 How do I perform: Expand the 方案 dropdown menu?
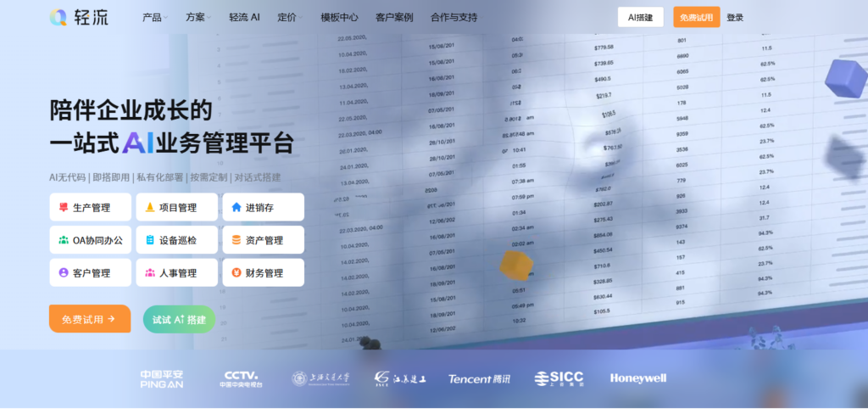click(198, 17)
